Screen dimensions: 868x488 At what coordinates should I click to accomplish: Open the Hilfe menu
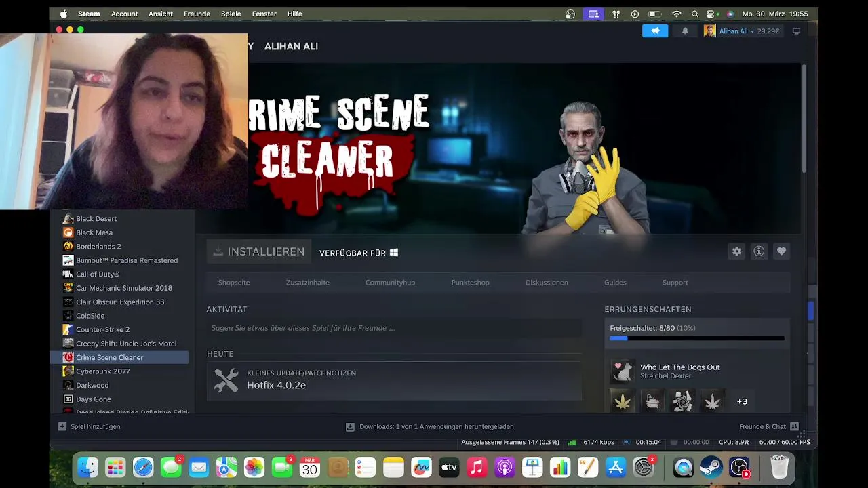tap(294, 14)
